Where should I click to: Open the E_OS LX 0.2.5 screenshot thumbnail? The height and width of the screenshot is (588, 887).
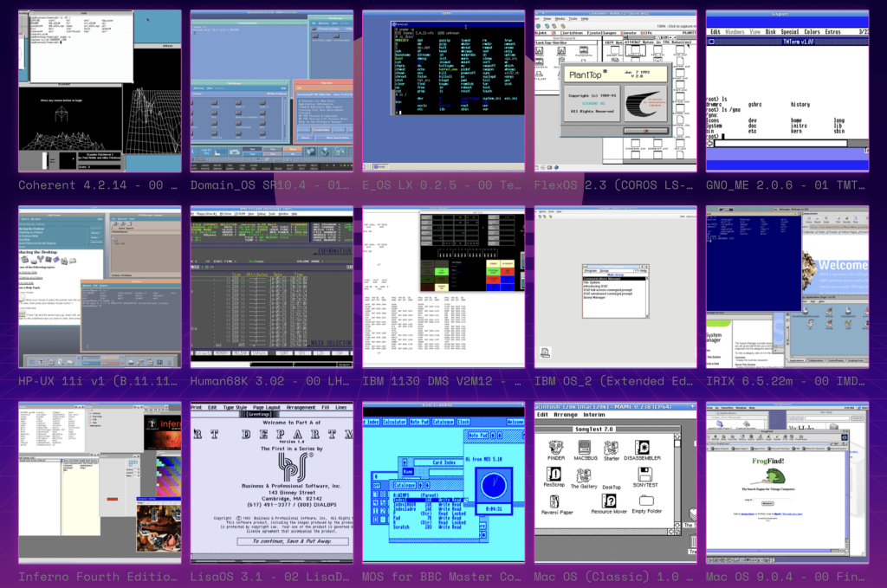443,91
